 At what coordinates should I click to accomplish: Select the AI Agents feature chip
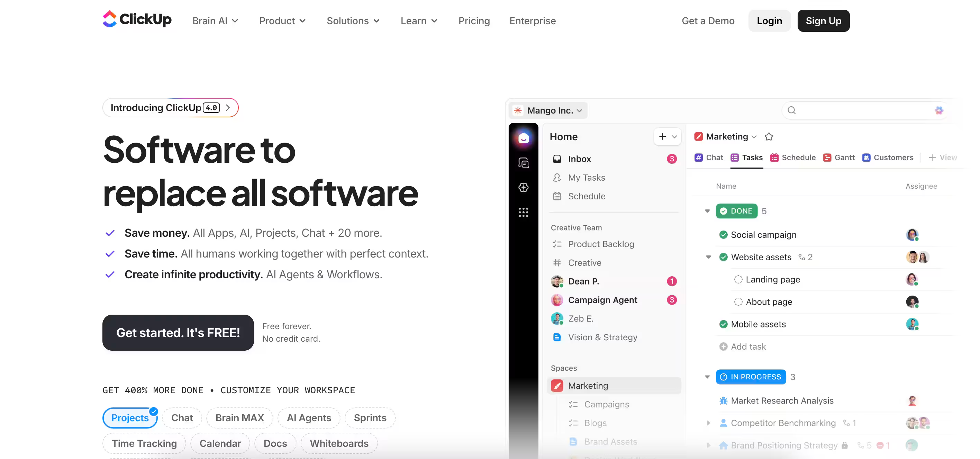[309, 417]
